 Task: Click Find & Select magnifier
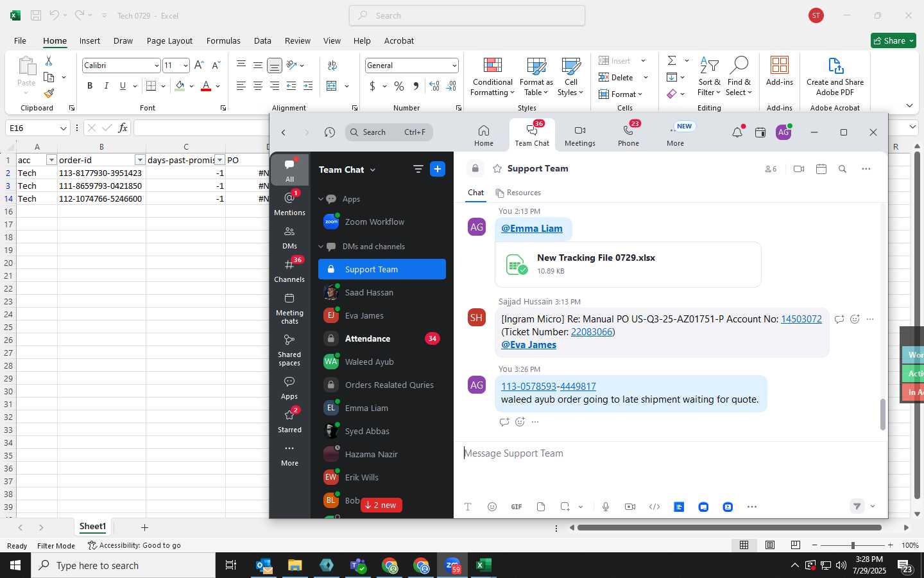coord(739,77)
